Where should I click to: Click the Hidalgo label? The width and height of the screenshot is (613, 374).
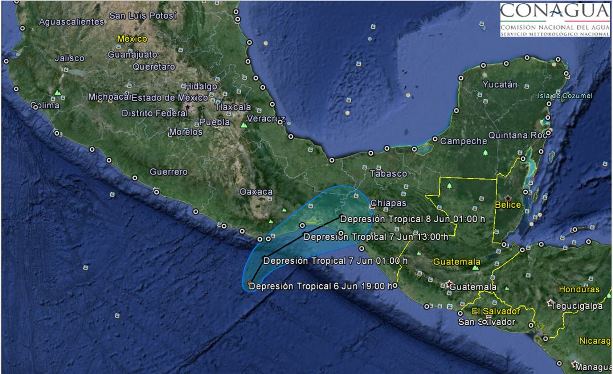coord(201,86)
